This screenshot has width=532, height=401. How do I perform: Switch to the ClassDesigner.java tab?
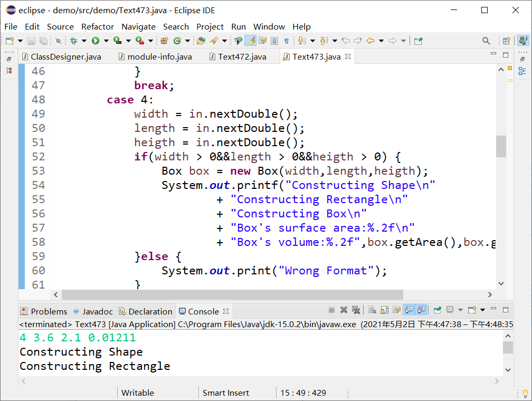(61, 56)
